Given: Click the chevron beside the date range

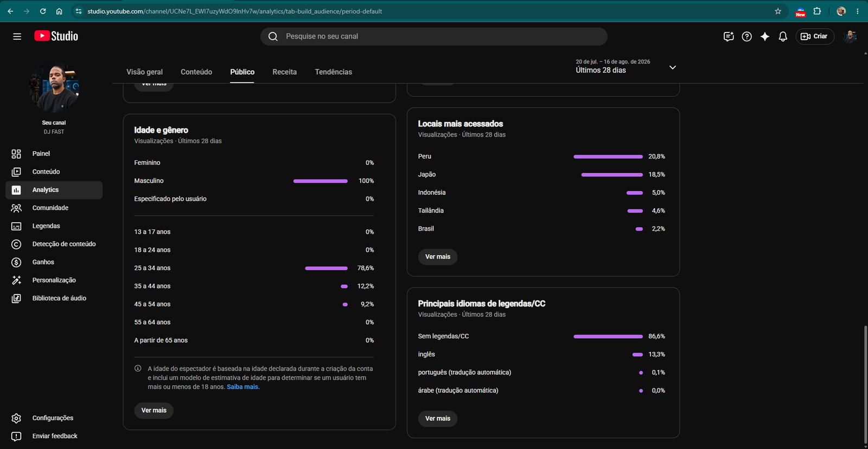Looking at the screenshot, I should (673, 67).
